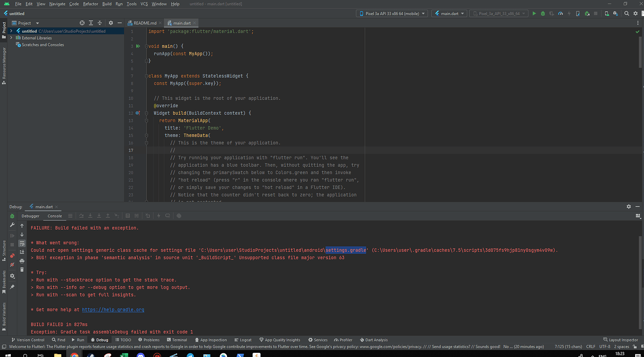This screenshot has width=644, height=357.
Task: Open the Terminal tool window button
Action: pyautogui.click(x=176, y=340)
